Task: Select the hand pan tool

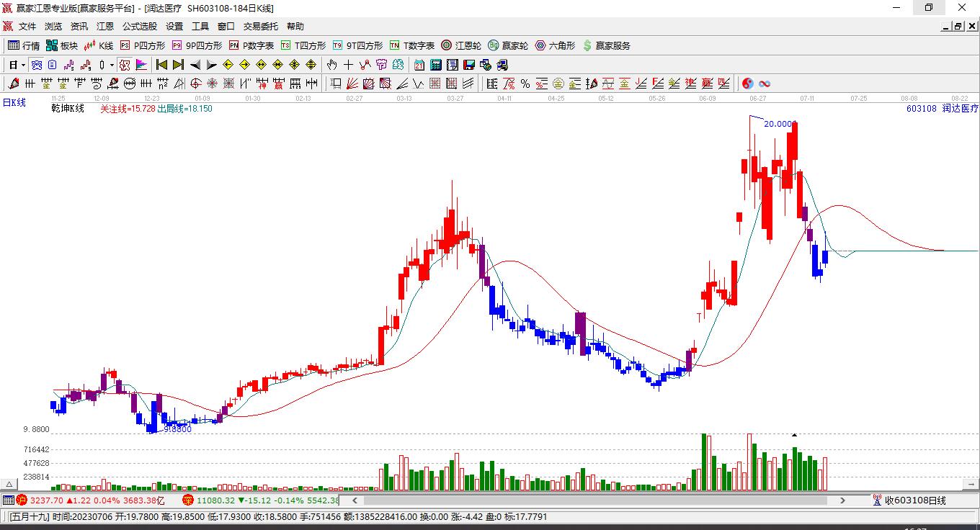Action: [332, 65]
